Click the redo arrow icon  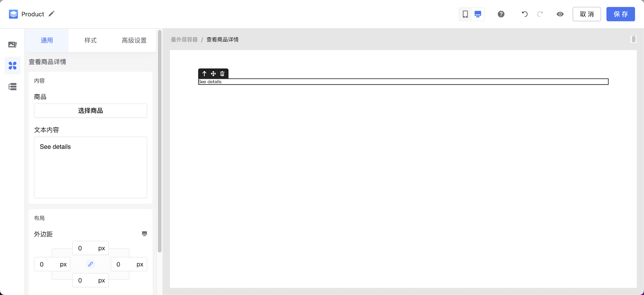tap(540, 14)
